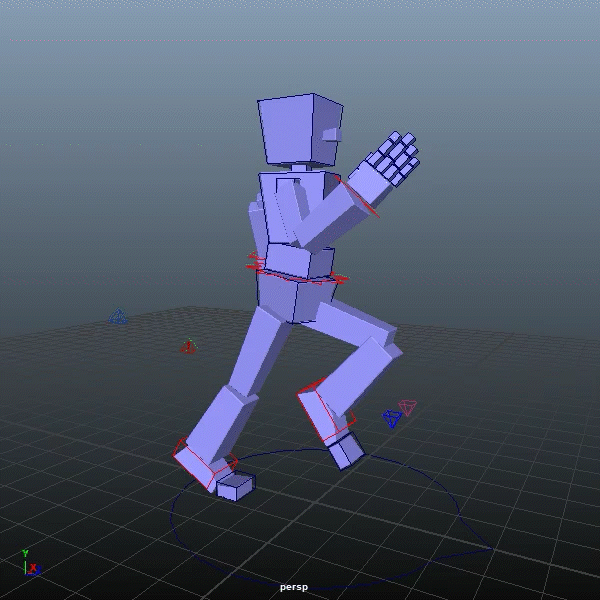Viewport: 600px width, 600px height.
Task: Click the blue pyramid locator at far left
Action: (118, 316)
